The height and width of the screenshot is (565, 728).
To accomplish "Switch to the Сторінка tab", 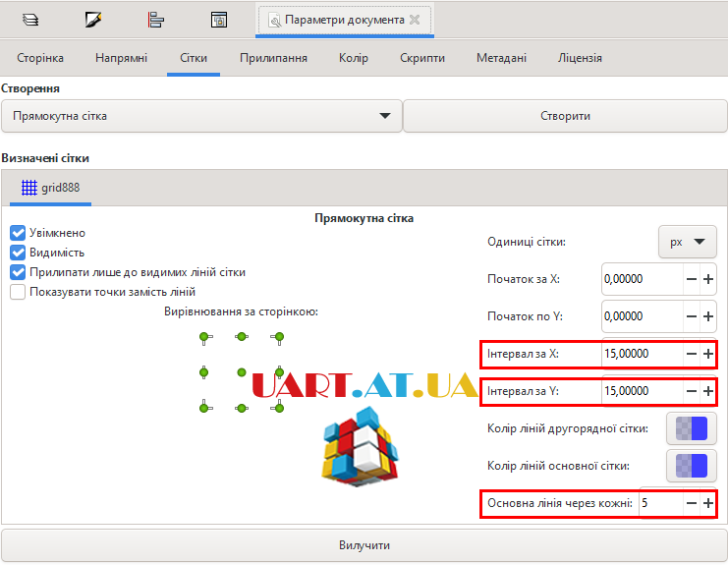I will (x=40, y=58).
